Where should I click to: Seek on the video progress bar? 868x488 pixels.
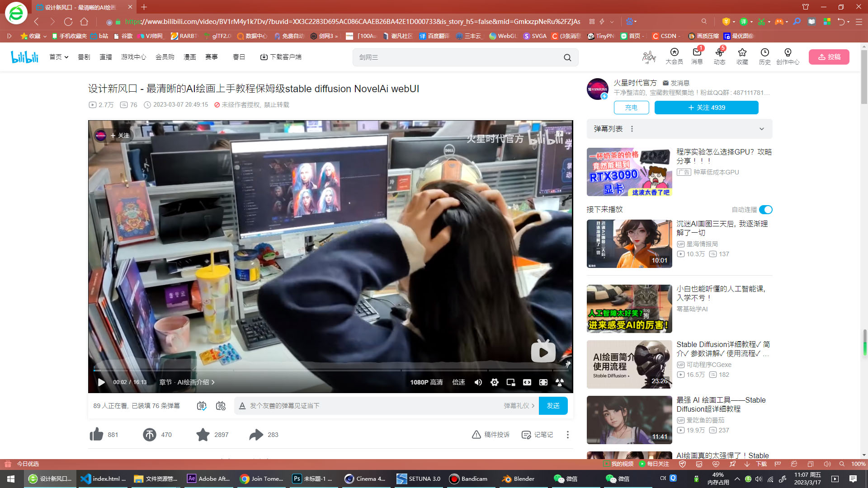point(330,371)
